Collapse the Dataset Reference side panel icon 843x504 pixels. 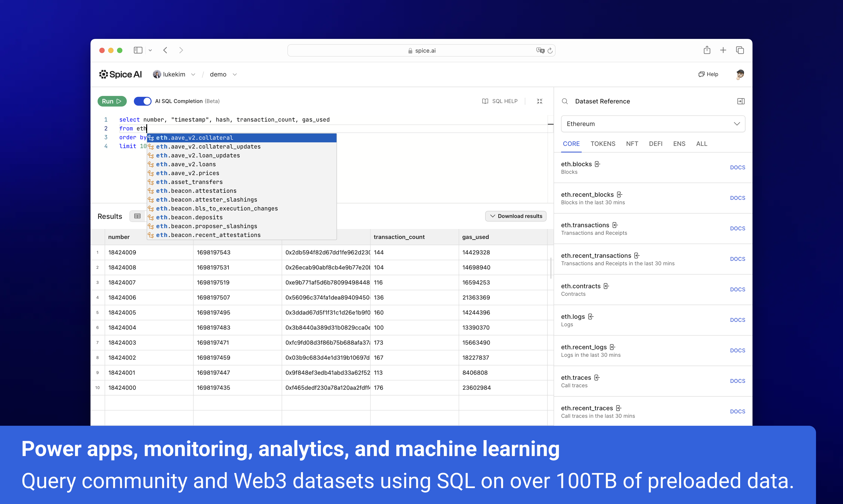coord(741,101)
